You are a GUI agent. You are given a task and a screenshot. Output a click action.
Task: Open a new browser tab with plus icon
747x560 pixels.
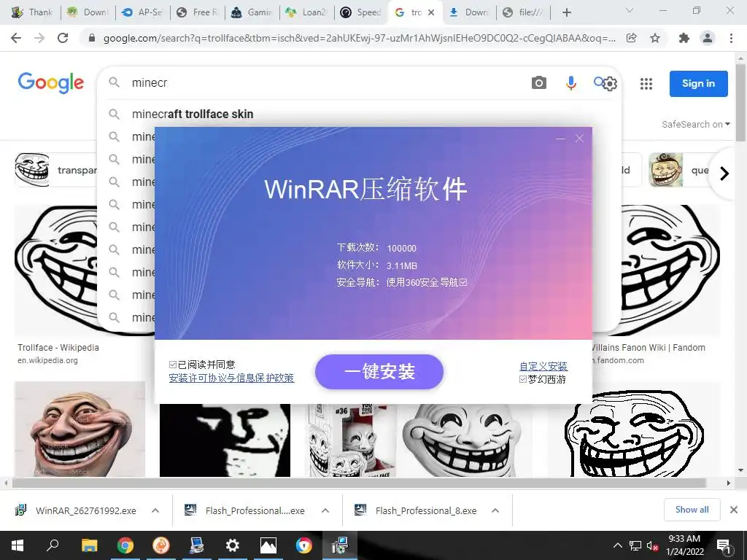click(566, 12)
